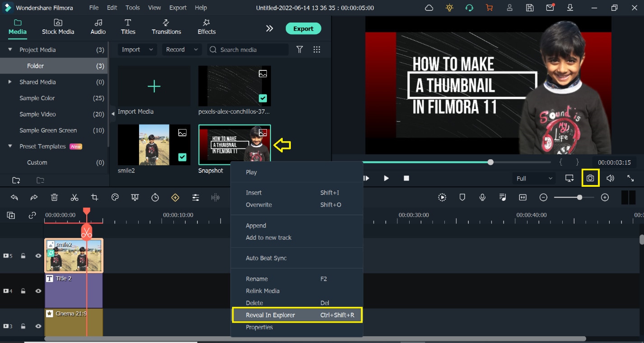
Task: Click the display on monitor icon
Action: [569, 178]
